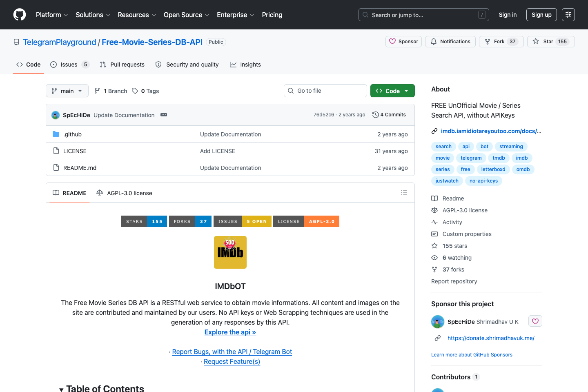Open the README outline list icon
The height and width of the screenshot is (392, 588).
404,192
